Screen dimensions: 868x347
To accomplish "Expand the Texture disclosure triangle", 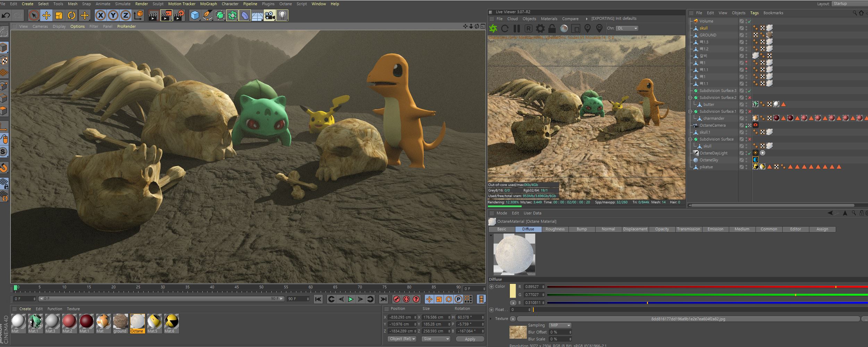I will tap(491, 319).
